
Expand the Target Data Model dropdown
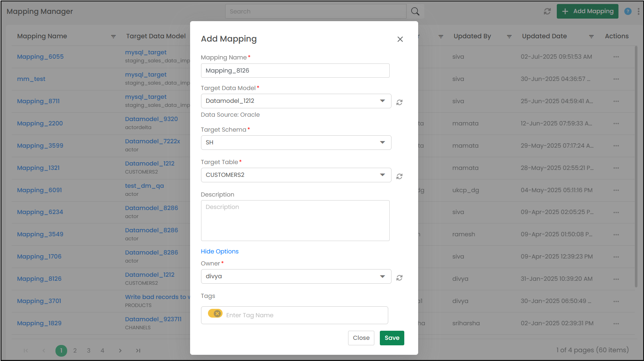click(382, 101)
